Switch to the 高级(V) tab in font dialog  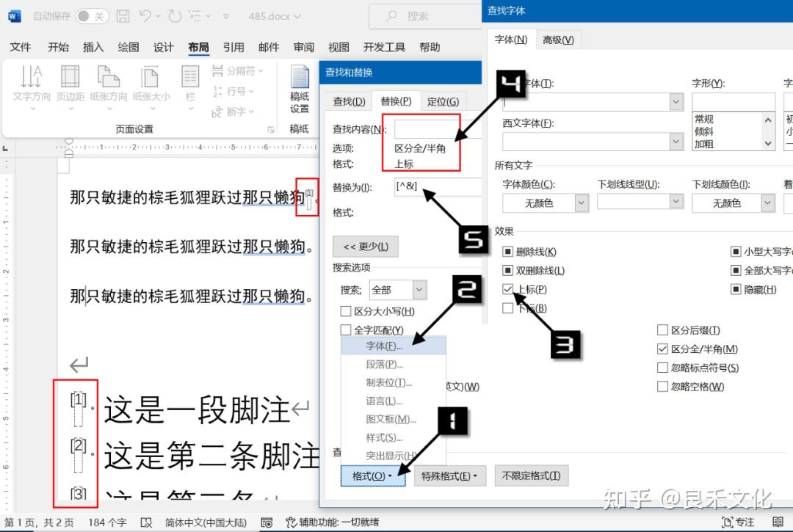pos(558,40)
